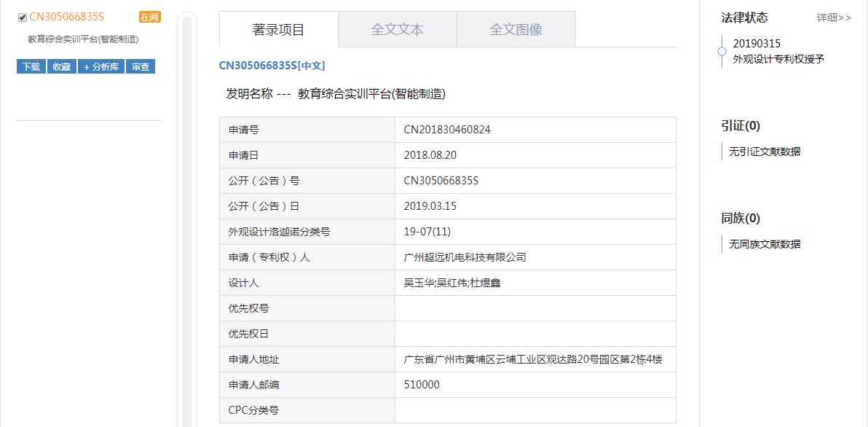Image resolution: width=868 pixels, height=427 pixels.
Task: Switch to the 全文文本 tab
Action: pyautogui.click(x=397, y=30)
